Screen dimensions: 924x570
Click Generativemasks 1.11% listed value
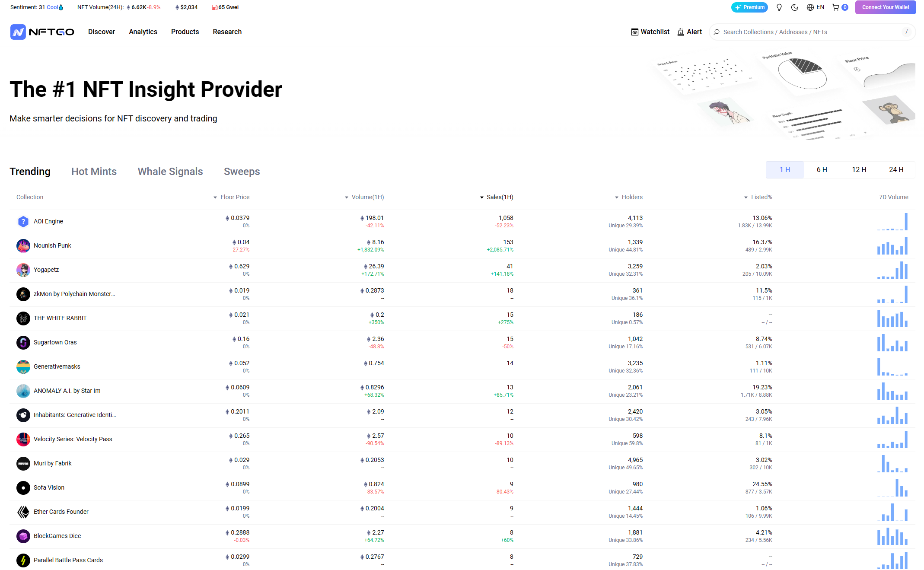(764, 363)
